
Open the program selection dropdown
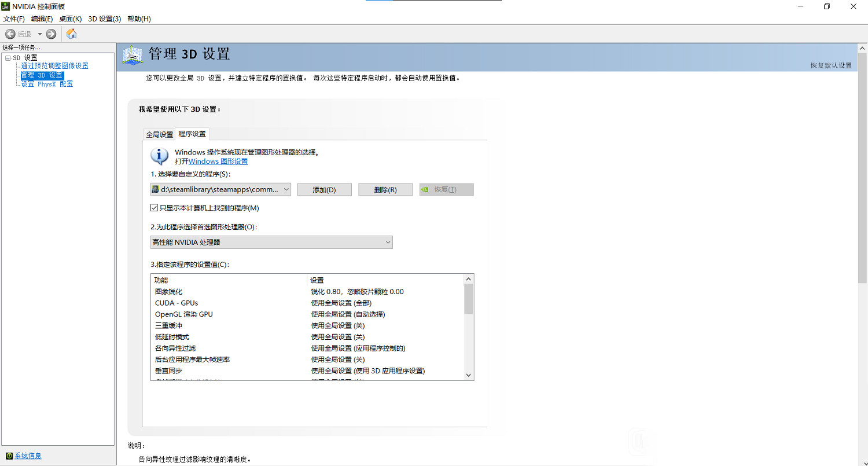pyautogui.click(x=285, y=189)
